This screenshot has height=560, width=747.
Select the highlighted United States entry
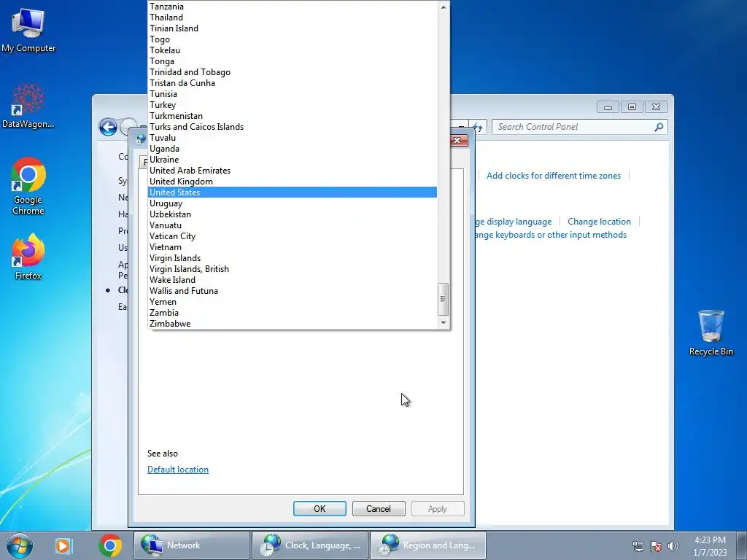[293, 192]
